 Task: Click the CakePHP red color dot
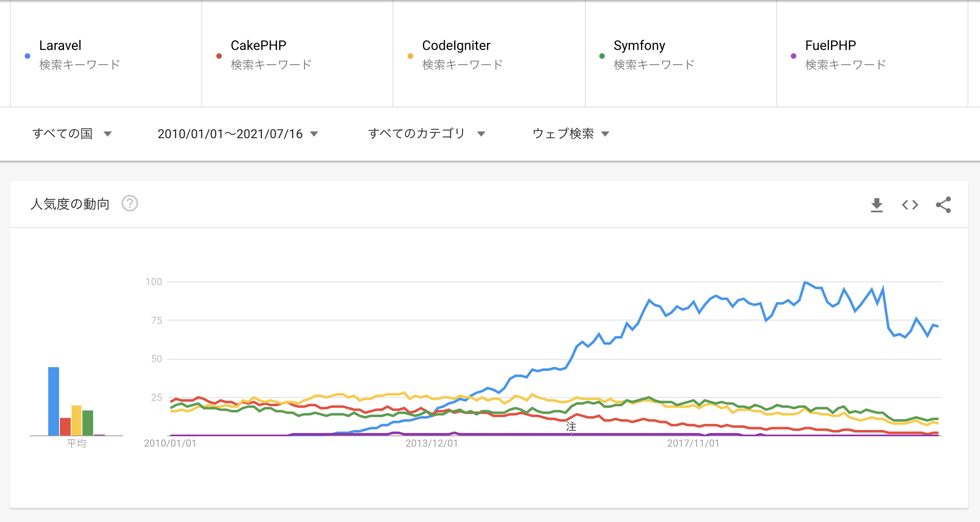click(219, 56)
